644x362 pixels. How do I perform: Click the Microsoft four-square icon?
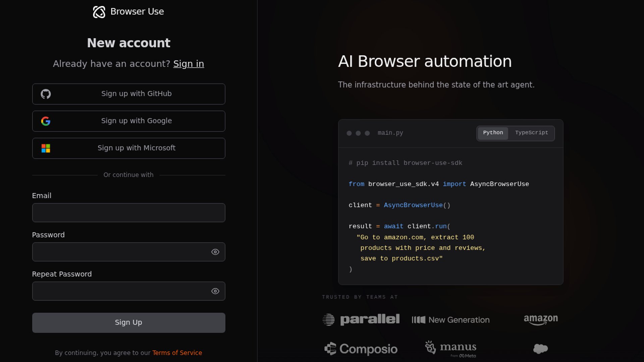[46, 148]
